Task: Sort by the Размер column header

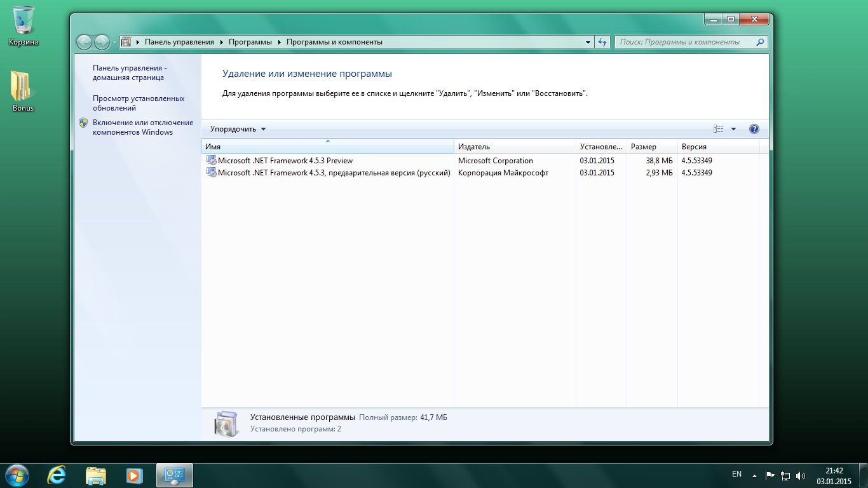Action: (652, 146)
